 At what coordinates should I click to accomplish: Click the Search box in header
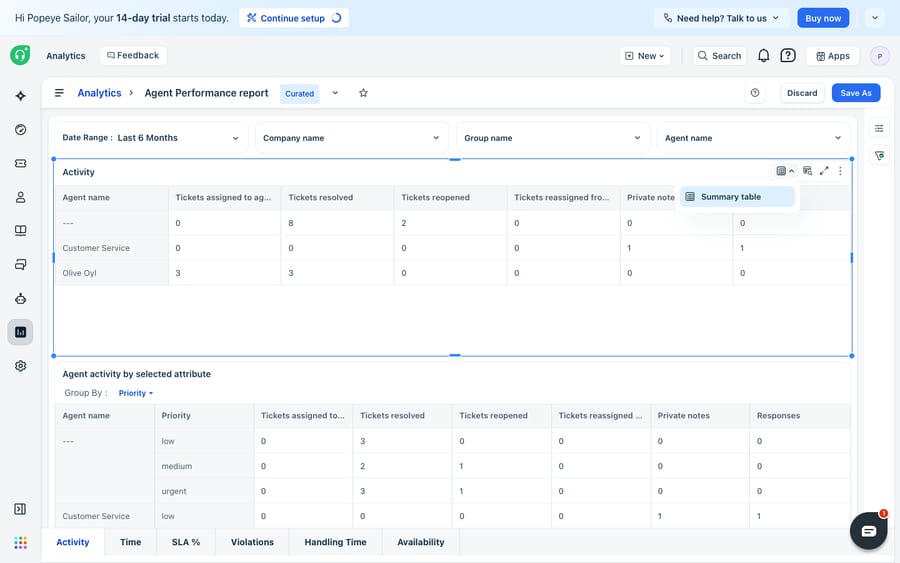coord(719,56)
